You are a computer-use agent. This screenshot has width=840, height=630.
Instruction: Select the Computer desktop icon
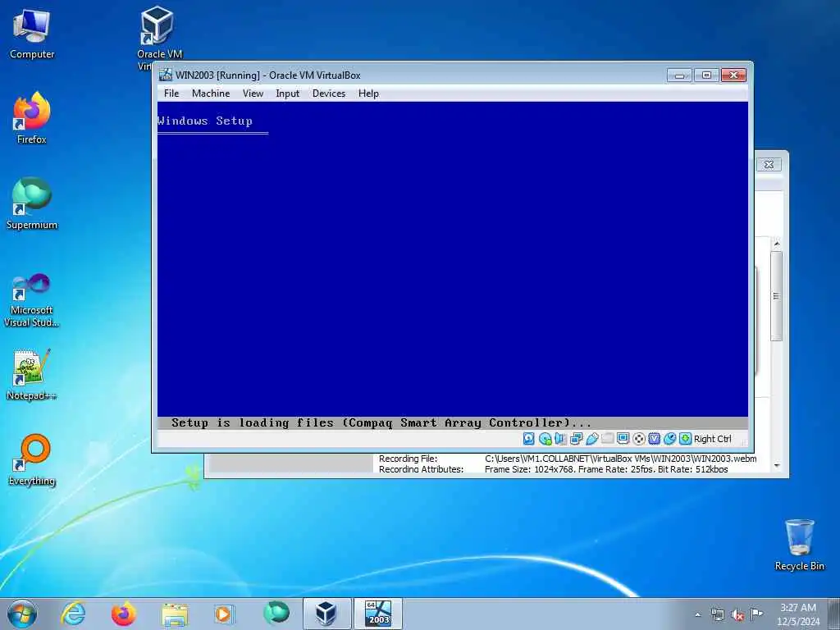[32, 34]
